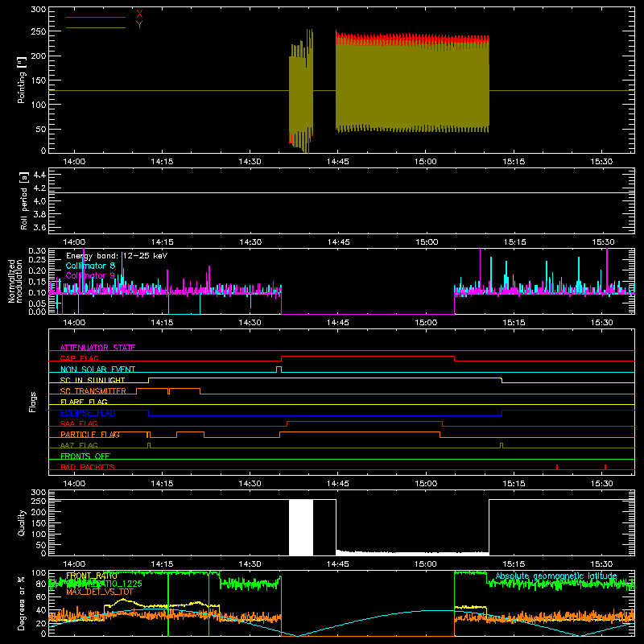
Task: Click the 'Energy band: 12-25 keV' label
Action: point(117,256)
